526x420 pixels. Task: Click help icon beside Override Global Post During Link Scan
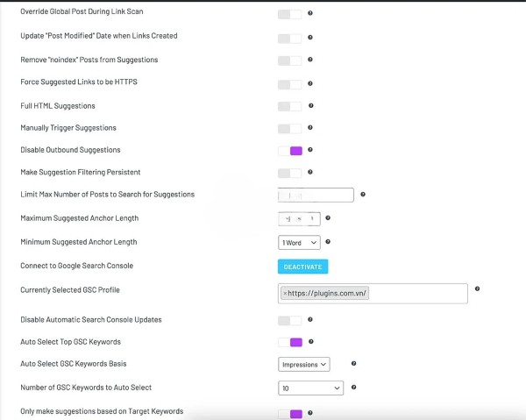(310, 14)
